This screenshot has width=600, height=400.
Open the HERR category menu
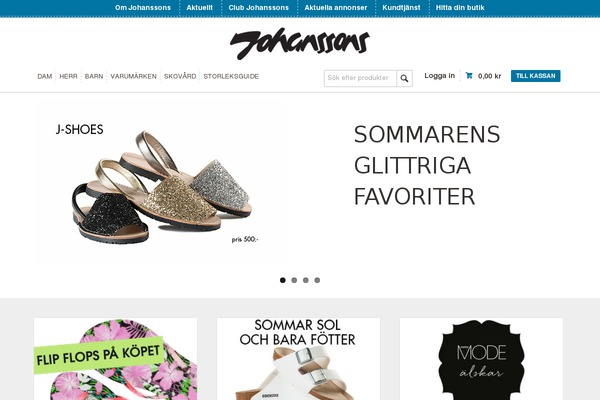68,76
